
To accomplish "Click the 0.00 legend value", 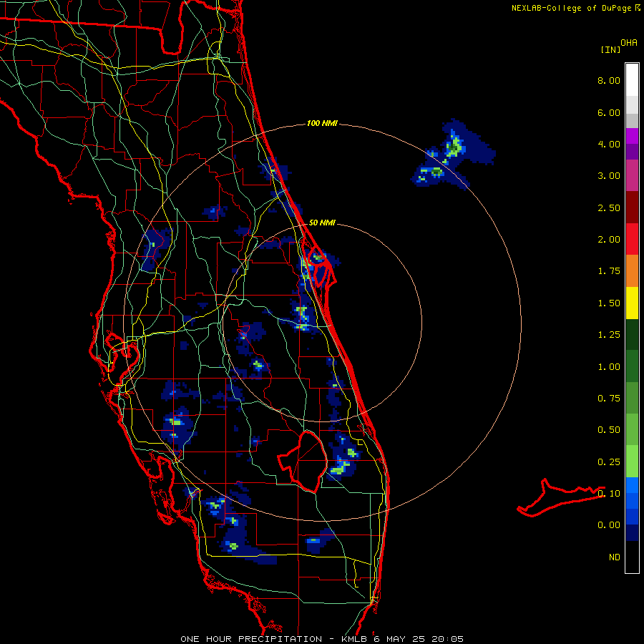I will click(609, 525).
